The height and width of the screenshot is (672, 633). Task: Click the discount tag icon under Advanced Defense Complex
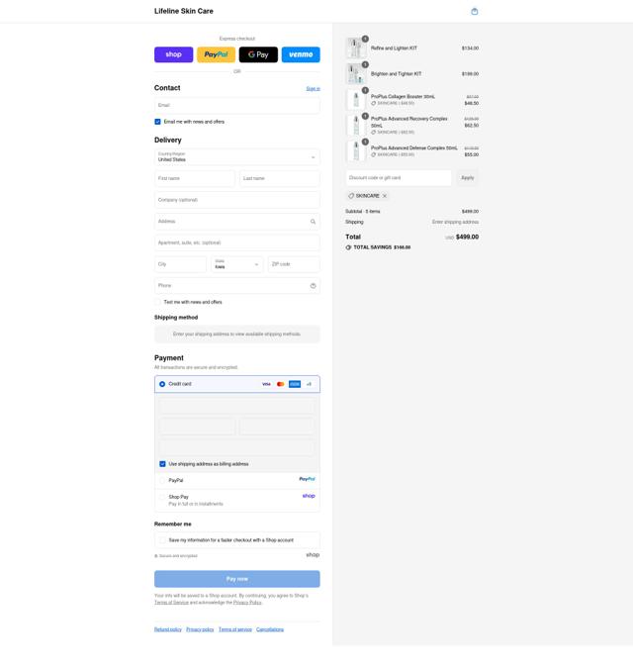point(374,154)
